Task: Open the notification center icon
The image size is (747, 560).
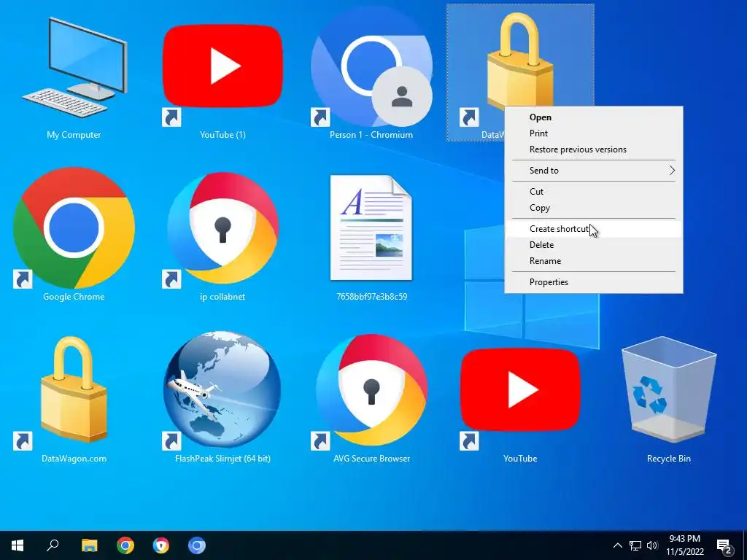Action: point(724,546)
